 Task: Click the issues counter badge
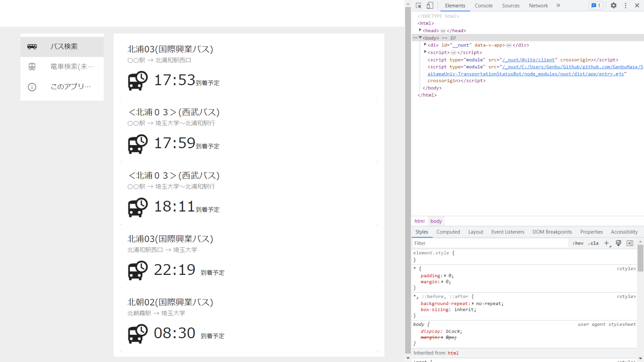click(596, 6)
